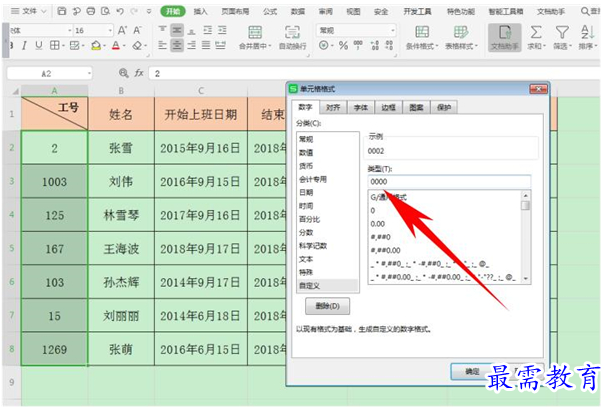Open the 合并居中 dropdown arrow

tap(270, 46)
